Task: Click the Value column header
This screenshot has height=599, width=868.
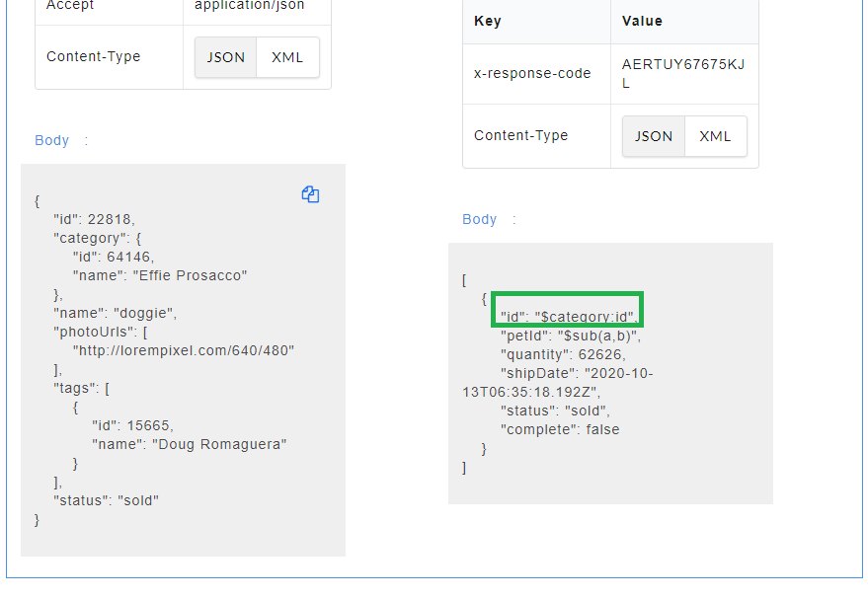Action: (x=643, y=21)
